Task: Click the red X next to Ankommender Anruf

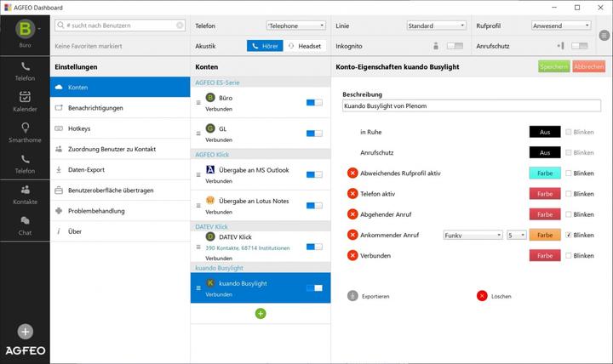Action: pos(352,235)
